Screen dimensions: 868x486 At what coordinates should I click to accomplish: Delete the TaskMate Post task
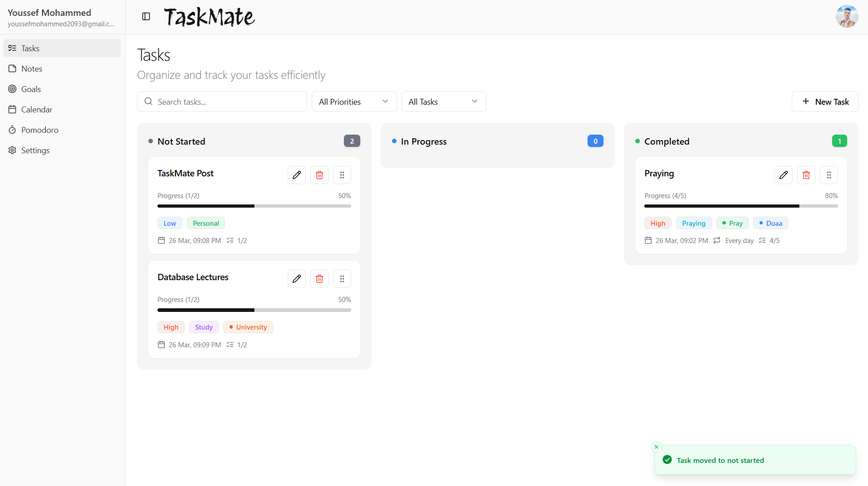tap(319, 175)
